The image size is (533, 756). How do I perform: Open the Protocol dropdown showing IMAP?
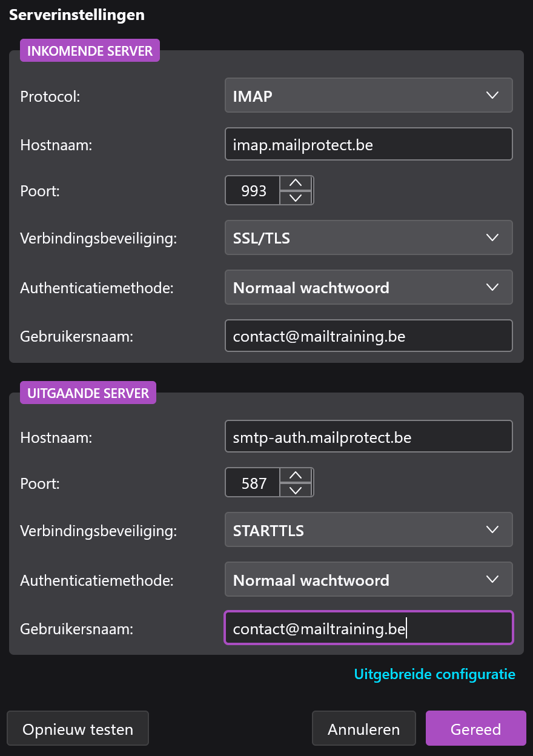click(x=368, y=96)
